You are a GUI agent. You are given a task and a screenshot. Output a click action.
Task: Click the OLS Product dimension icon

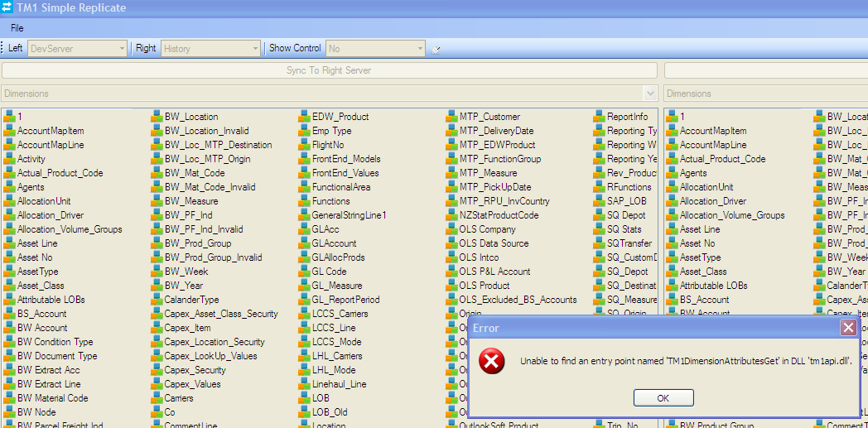(x=451, y=286)
